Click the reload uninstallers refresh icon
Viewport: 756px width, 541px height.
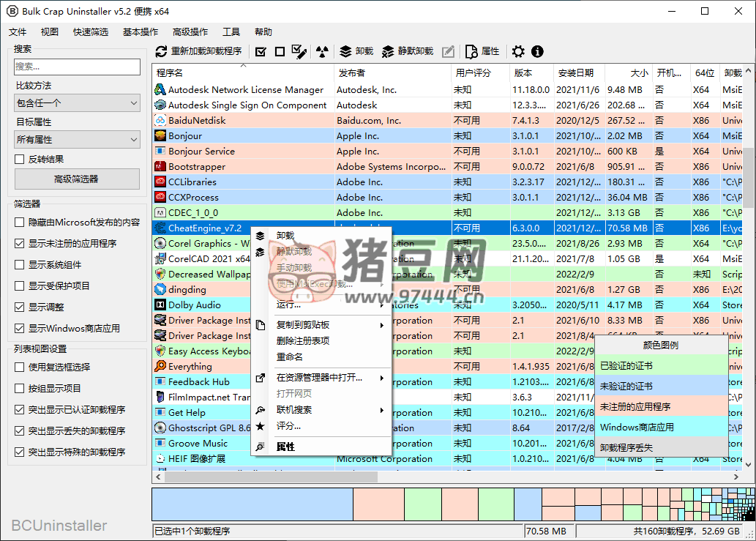click(162, 51)
